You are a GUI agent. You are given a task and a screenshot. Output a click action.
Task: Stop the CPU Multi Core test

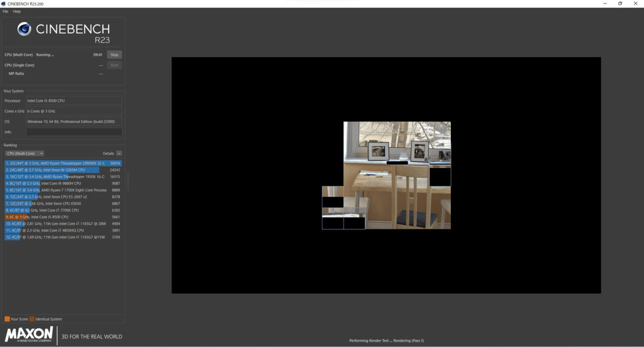pyautogui.click(x=114, y=55)
